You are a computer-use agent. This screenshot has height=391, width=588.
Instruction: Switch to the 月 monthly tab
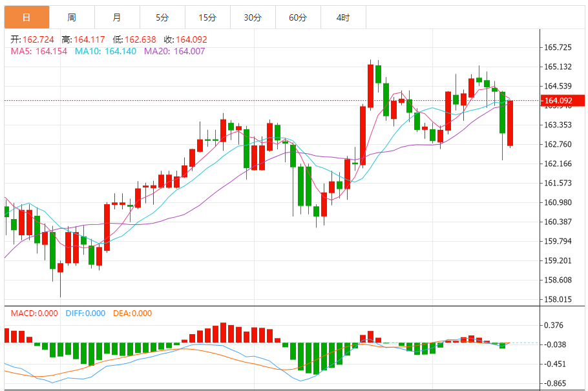pyautogui.click(x=117, y=17)
